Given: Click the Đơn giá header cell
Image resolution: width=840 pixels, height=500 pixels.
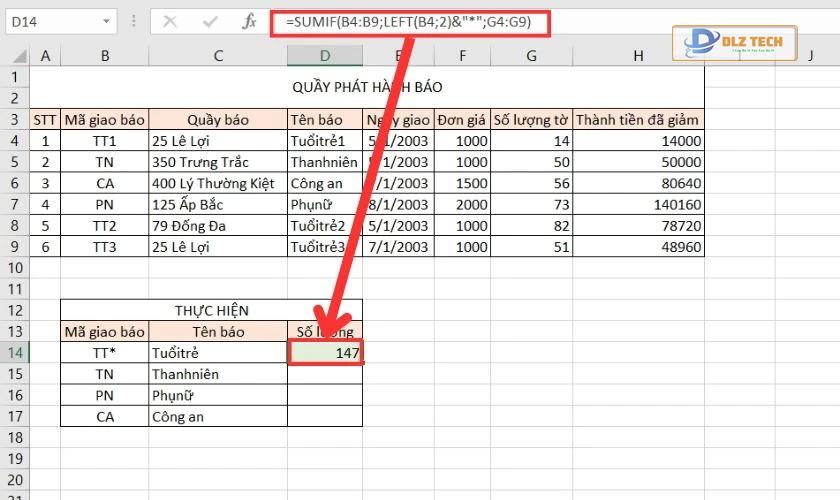Looking at the screenshot, I should coord(462,120).
